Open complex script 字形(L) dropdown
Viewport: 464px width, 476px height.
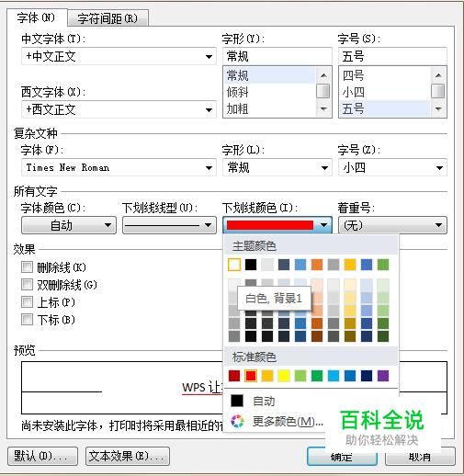click(x=277, y=167)
